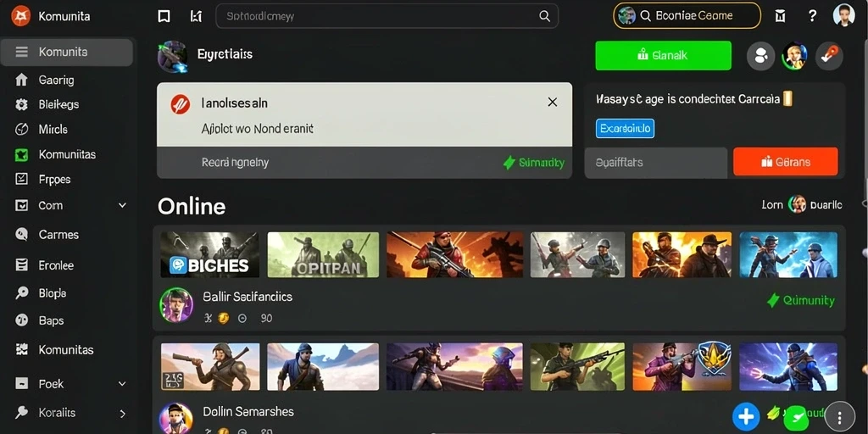Click the question mark help icon
Viewport: 868px width, 434px height.
click(812, 16)
